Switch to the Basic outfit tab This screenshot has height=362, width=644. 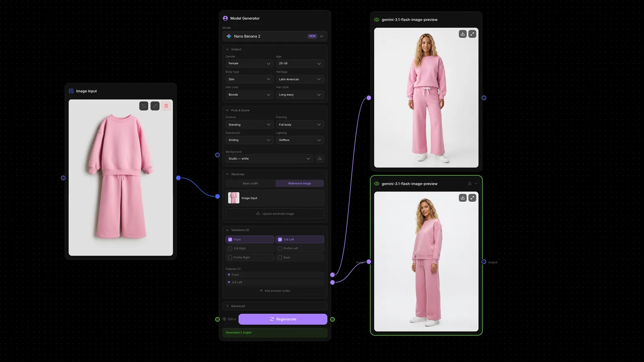pos(250,183)
